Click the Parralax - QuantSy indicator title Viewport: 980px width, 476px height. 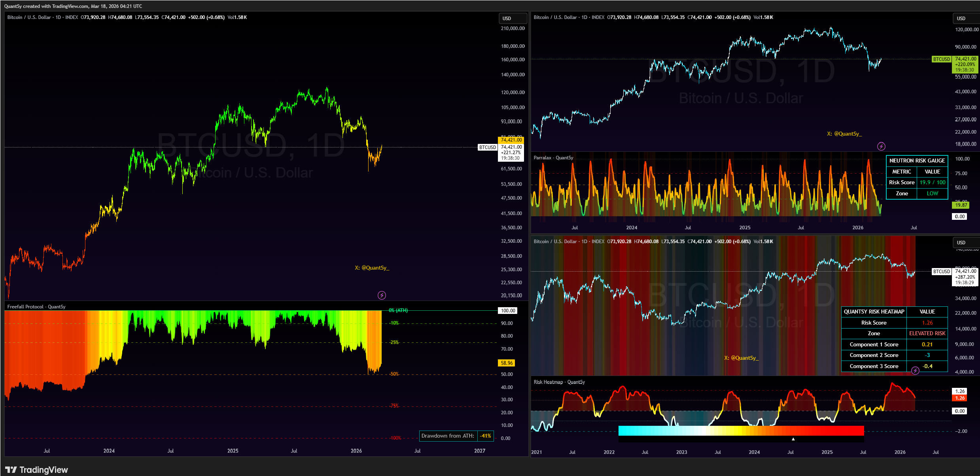coord(553,158)
